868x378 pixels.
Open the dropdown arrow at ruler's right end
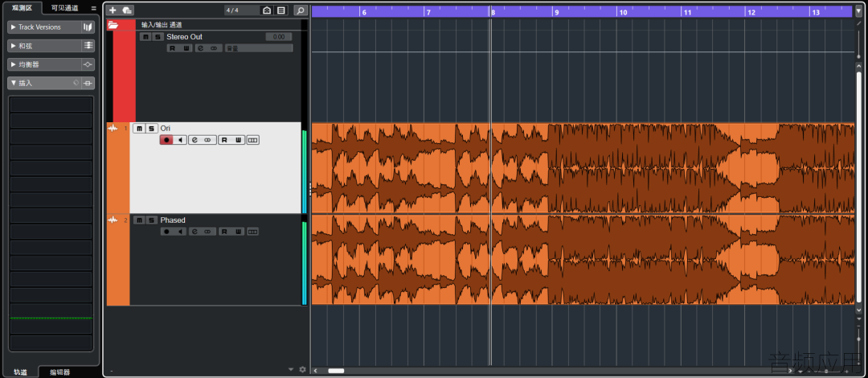[858, 11]
